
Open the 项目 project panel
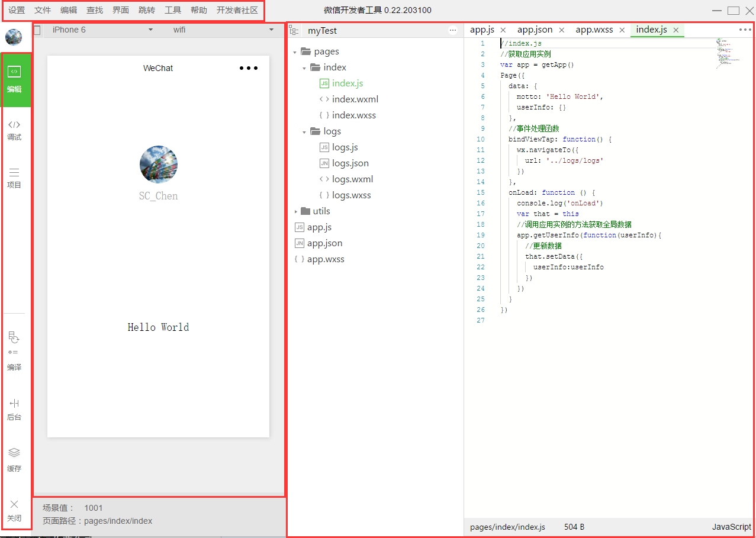pos(14,178)
